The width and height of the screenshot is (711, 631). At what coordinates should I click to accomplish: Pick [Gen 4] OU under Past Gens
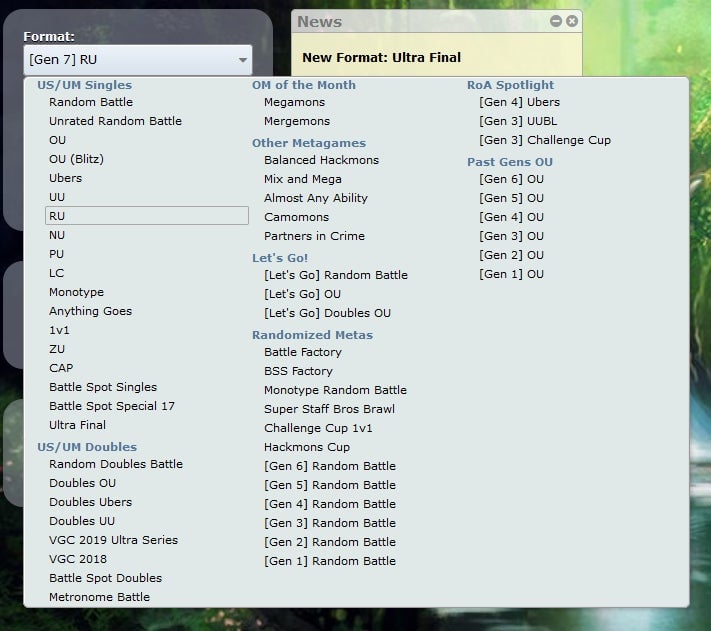click(512, 217)
